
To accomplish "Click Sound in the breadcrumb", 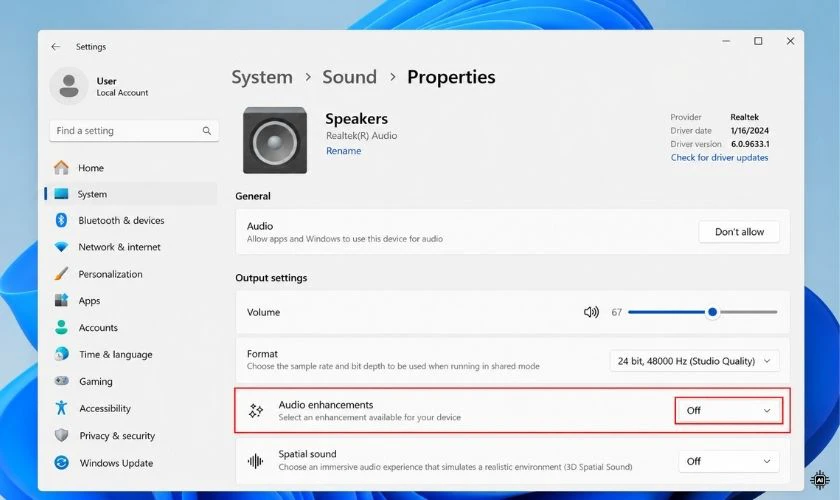I will [x=349, y=77].
